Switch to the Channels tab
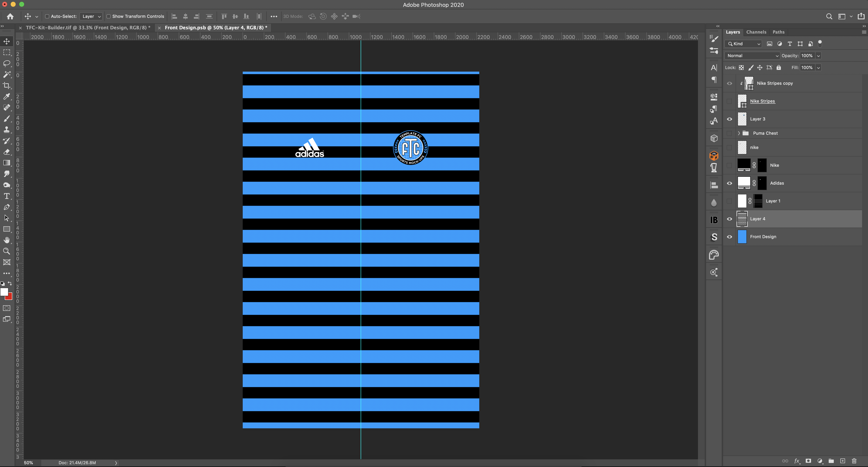 [756, 32]
